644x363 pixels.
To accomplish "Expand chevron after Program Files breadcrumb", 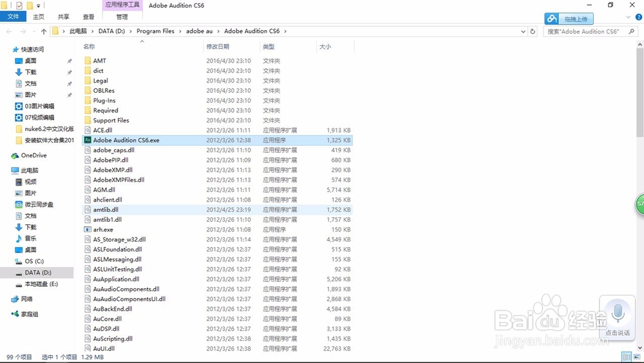I will pos(180,31).
